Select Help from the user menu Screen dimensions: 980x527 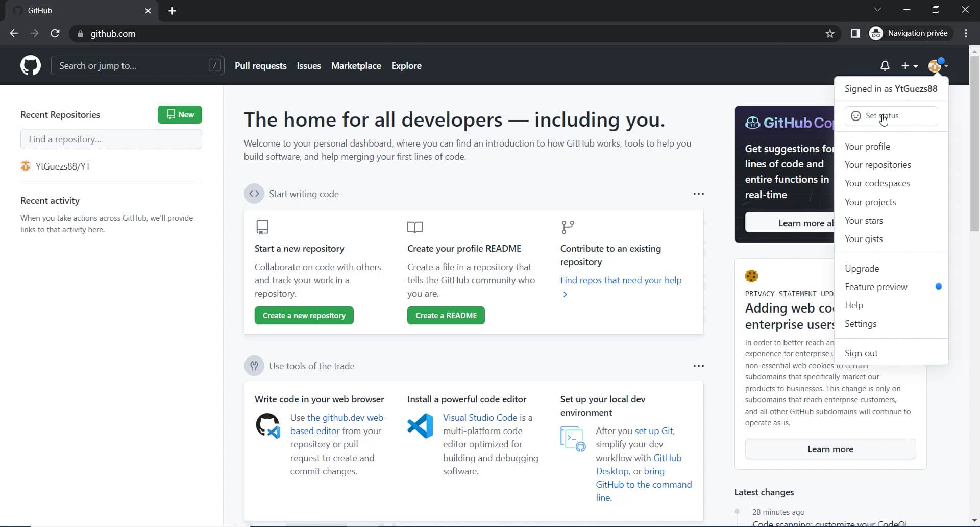coord(891,305)
